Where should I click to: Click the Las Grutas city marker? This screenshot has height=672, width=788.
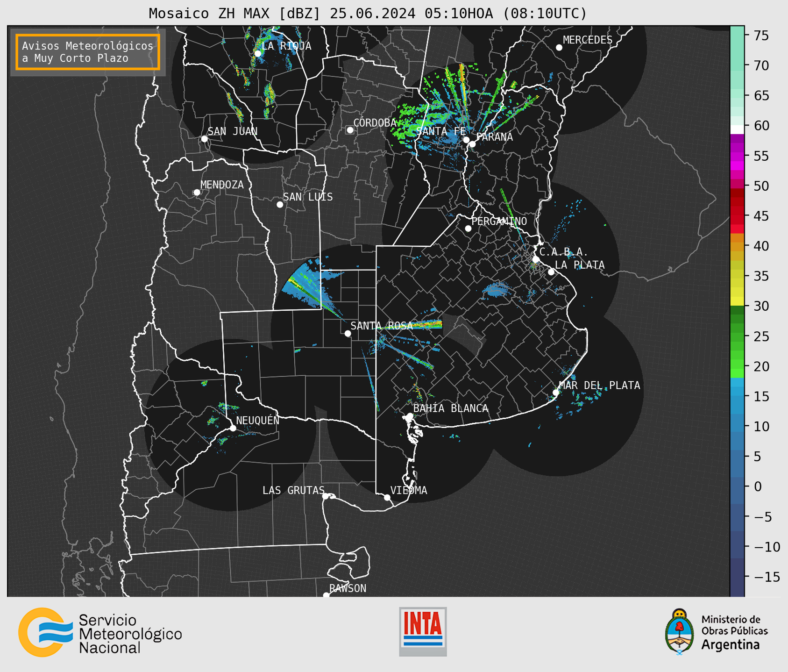click(x=325, y=496)
